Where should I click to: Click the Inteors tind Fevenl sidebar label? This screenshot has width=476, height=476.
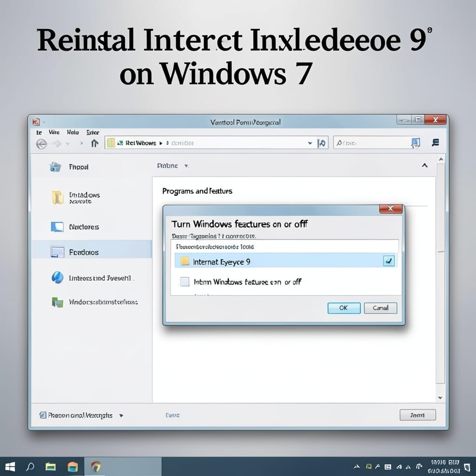coord(100,278)
